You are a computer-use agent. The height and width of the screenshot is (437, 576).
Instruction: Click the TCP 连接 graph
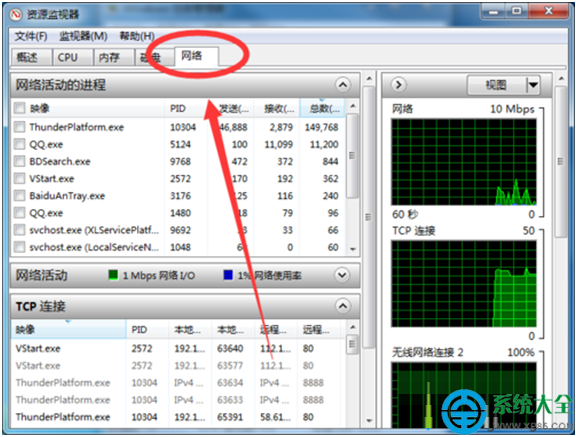pos(464,284)
